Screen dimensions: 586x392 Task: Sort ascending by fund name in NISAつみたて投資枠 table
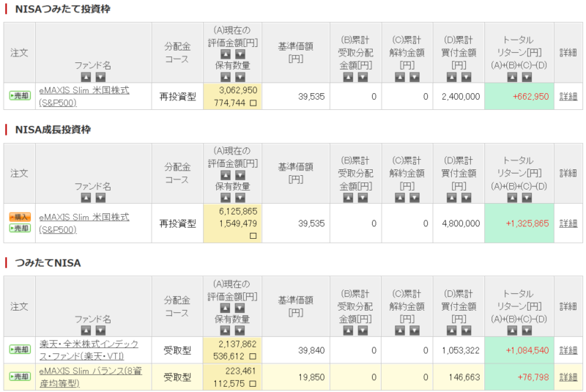point(85,76)
